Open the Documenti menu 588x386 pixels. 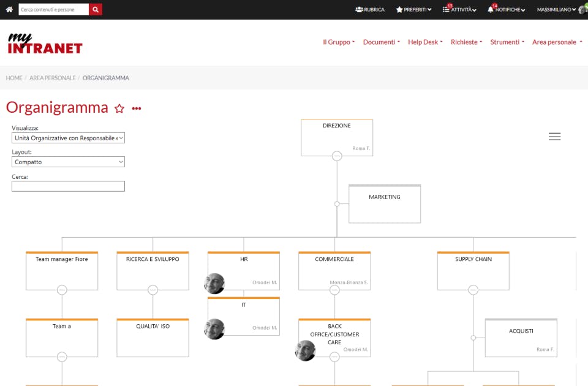pos(382,42)
